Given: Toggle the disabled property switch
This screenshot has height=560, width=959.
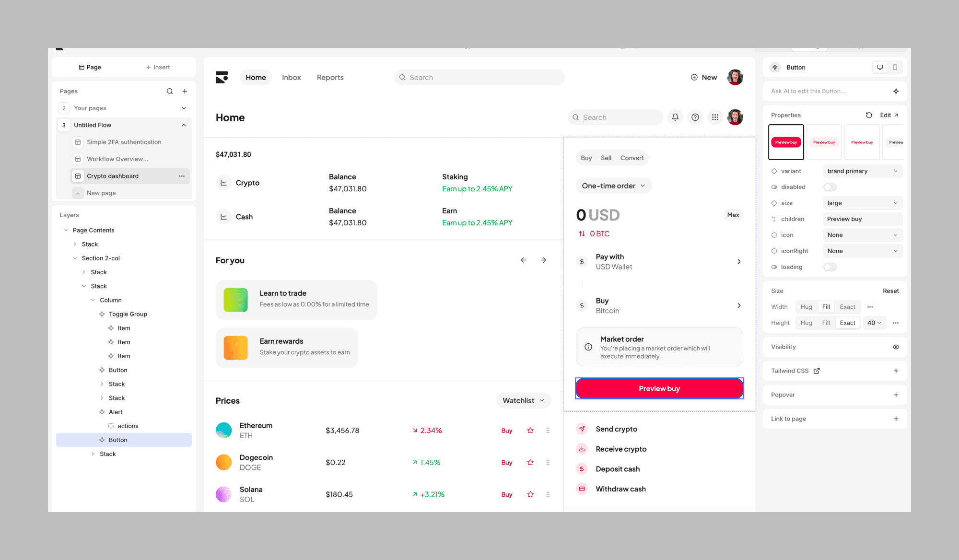Looking at the screenshot, I should pyautogui.click(x=830, y=187).
